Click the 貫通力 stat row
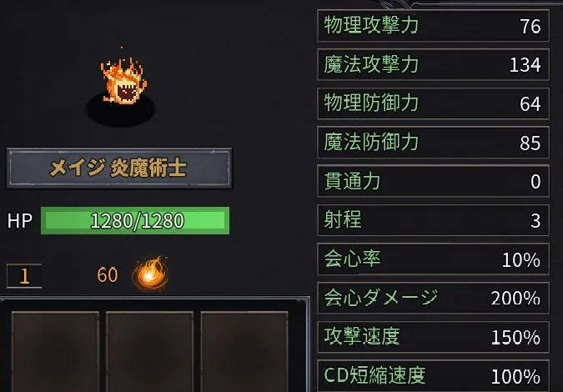 434,181
